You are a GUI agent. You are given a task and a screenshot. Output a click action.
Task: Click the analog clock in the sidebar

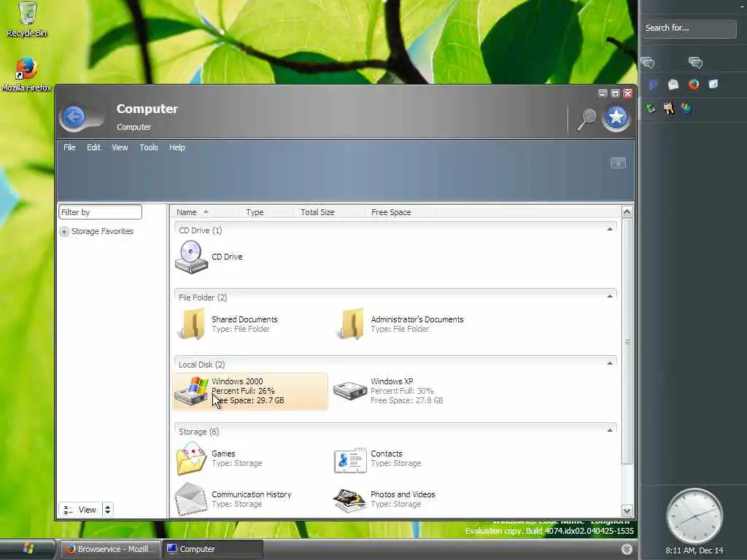coord(694,516)
